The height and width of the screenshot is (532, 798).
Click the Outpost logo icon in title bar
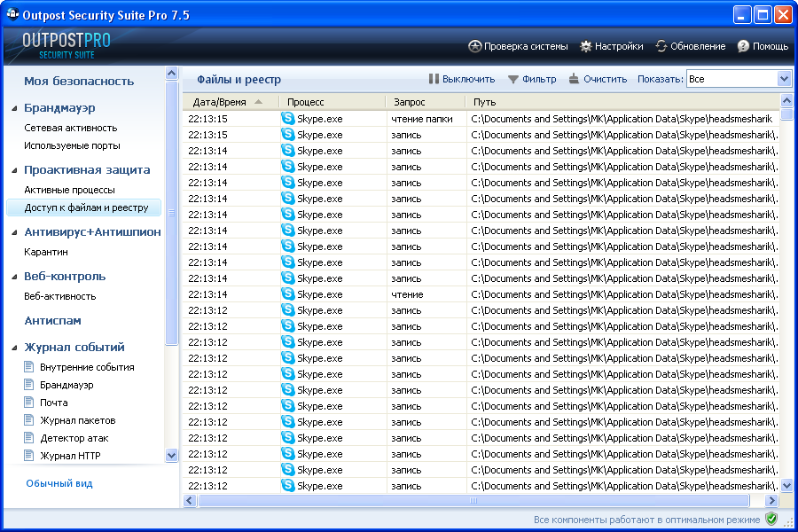(x=12, y=14)
